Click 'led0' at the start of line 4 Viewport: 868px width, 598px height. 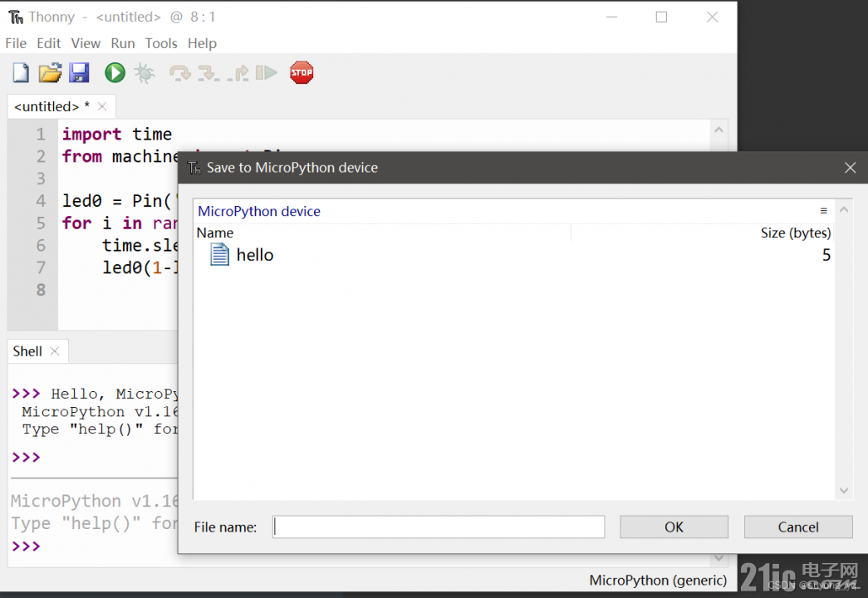[x=82, y=200]
